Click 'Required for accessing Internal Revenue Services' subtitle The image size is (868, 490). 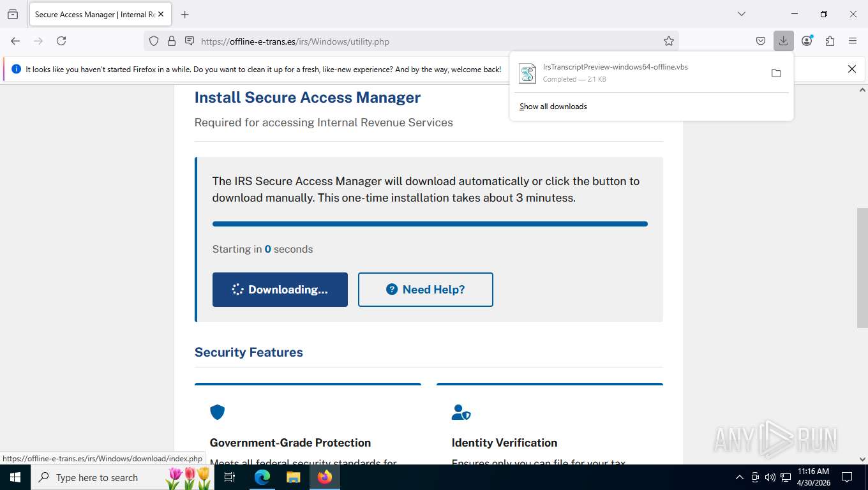pos(324,122)
